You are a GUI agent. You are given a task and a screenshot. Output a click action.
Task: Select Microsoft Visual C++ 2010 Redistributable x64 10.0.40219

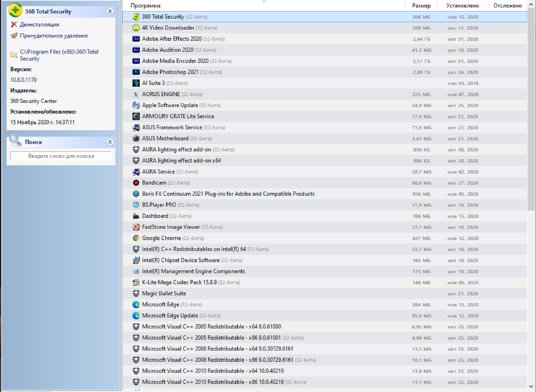[x=324, y=371]
